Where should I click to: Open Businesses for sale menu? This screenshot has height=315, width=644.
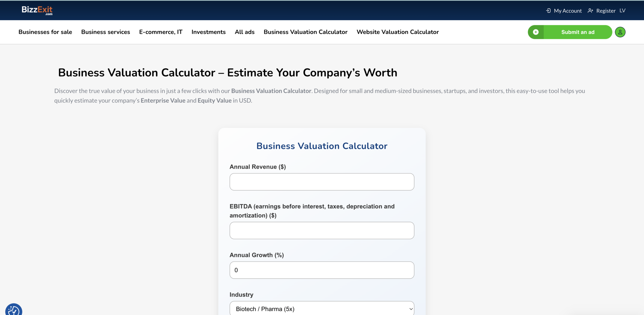click(45, 32)
